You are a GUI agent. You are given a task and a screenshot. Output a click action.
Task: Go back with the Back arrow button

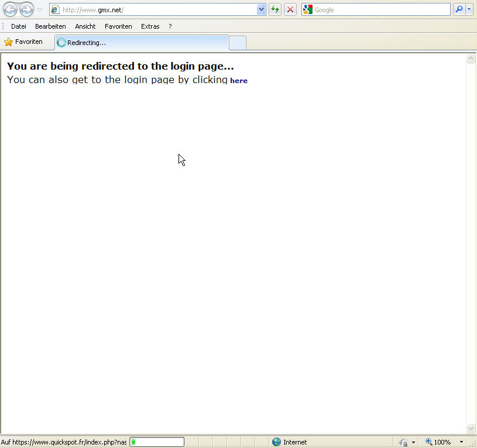point(10,9)
